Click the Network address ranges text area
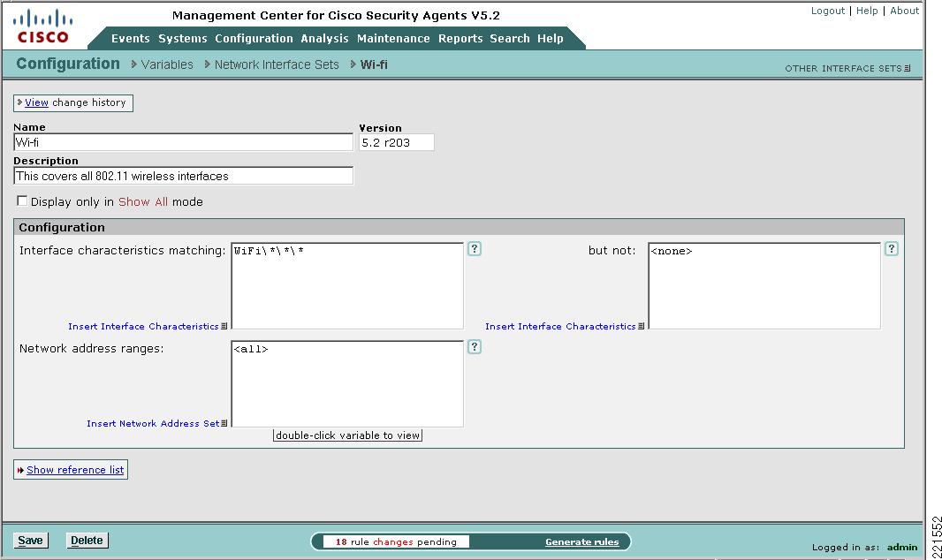The width and height of the screenshot is (942, 560). point(347,383)
